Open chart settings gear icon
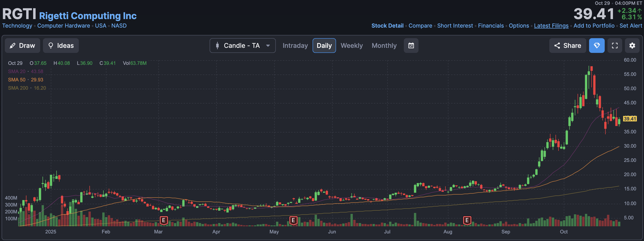644x241 pixels. 632,46
